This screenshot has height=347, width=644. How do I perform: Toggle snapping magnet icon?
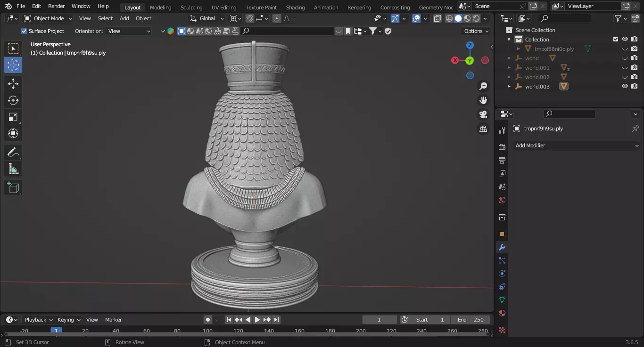tap(250, 18)
